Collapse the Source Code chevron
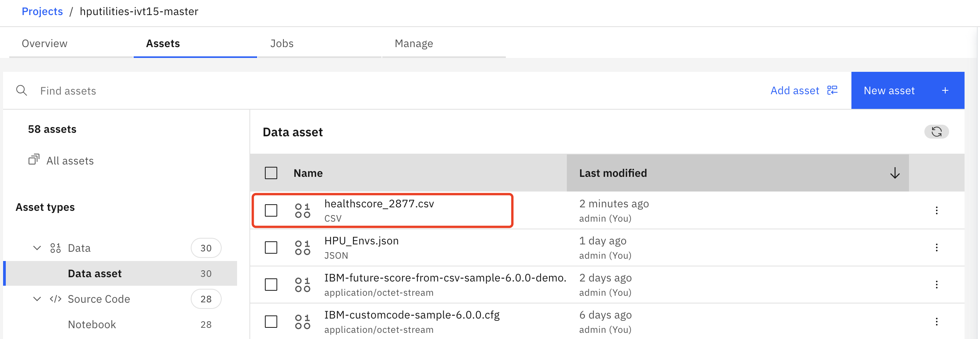Viewport: 980px width, 339px height. click(37, 299)
